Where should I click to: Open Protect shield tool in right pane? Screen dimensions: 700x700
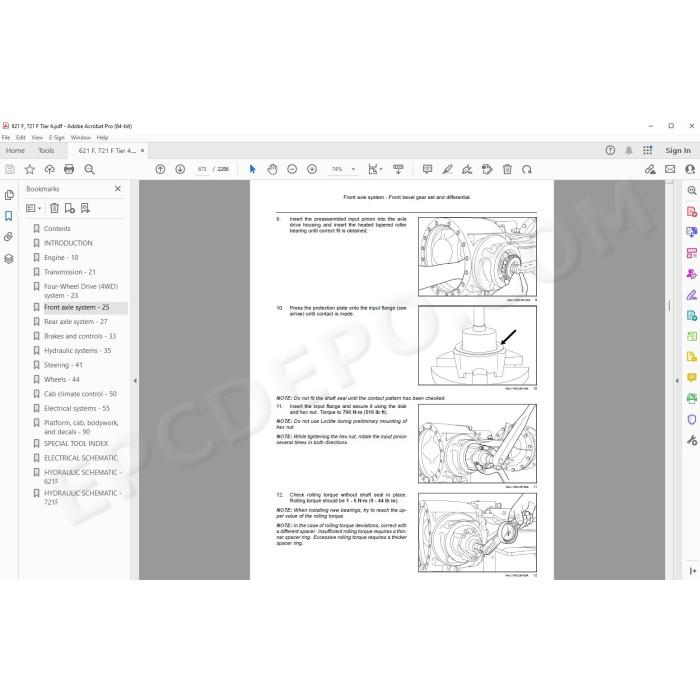pos(692,419)
